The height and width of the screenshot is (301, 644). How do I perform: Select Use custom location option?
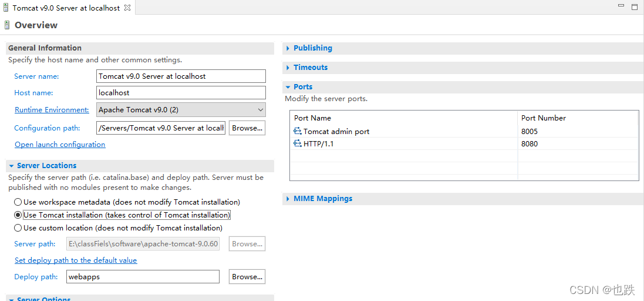click(18, 228)
